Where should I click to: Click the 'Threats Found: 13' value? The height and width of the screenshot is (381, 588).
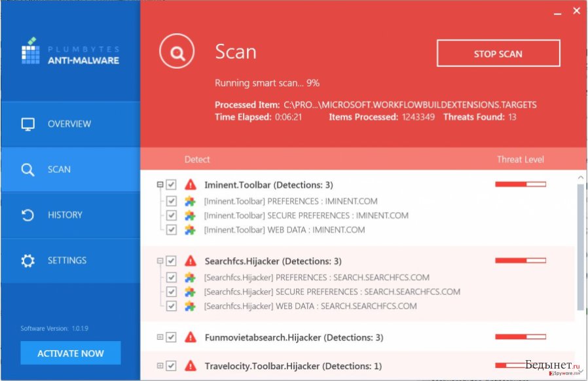(x=479, y=117)
